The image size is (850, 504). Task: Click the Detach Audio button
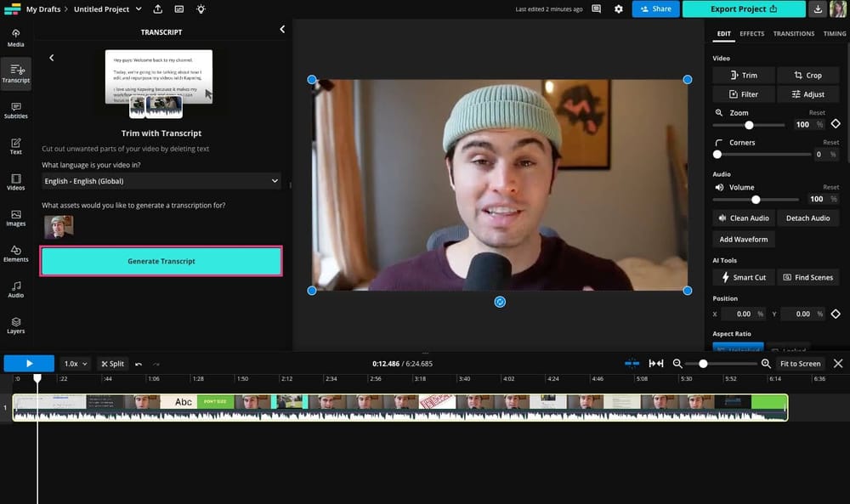tap(807, 218)
